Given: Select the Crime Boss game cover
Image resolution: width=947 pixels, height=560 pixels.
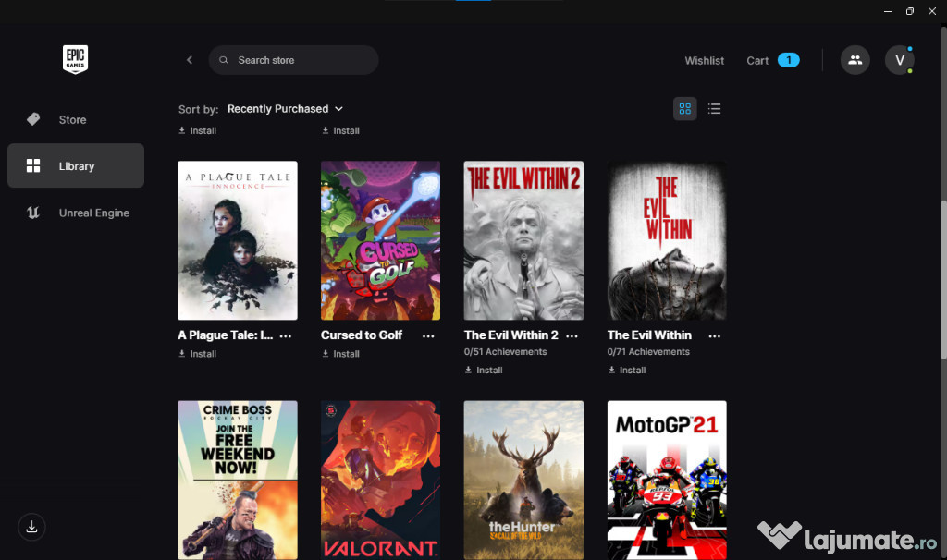Looking at the screenshot, I should pyautogui.click(x=238, y=481).
